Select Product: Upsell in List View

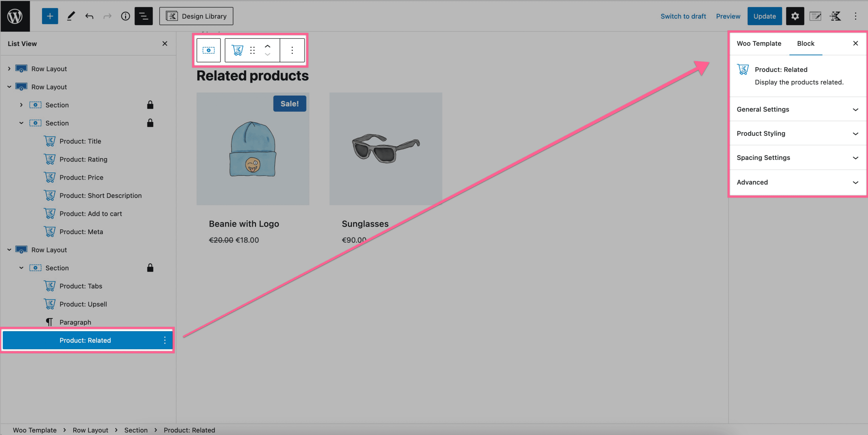pos(83,304)
